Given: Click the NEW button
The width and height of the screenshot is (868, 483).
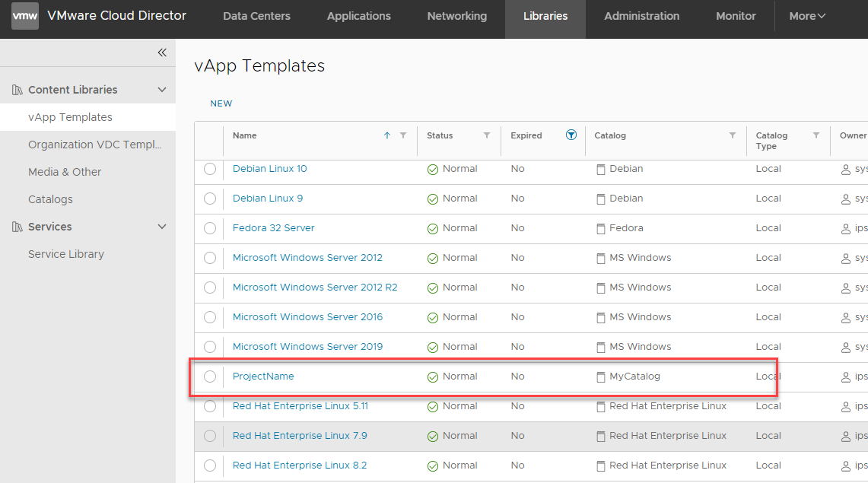Looking at the screenshot, I should tap(221, 103).
